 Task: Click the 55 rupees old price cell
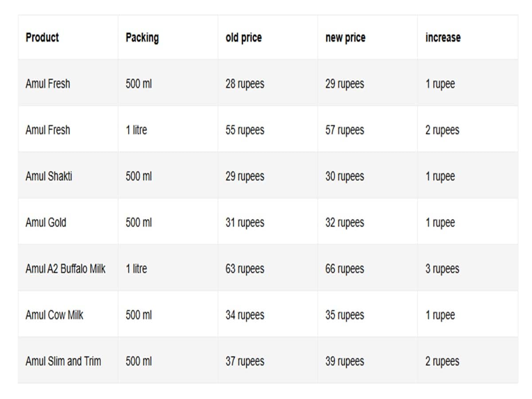(x=268, y=130)
